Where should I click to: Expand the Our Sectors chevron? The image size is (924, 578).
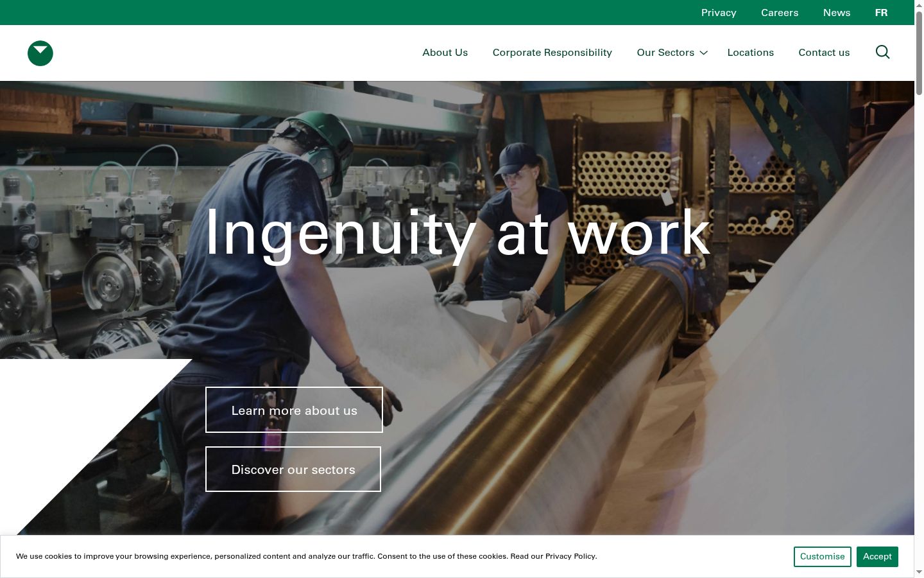coord(704,53)
